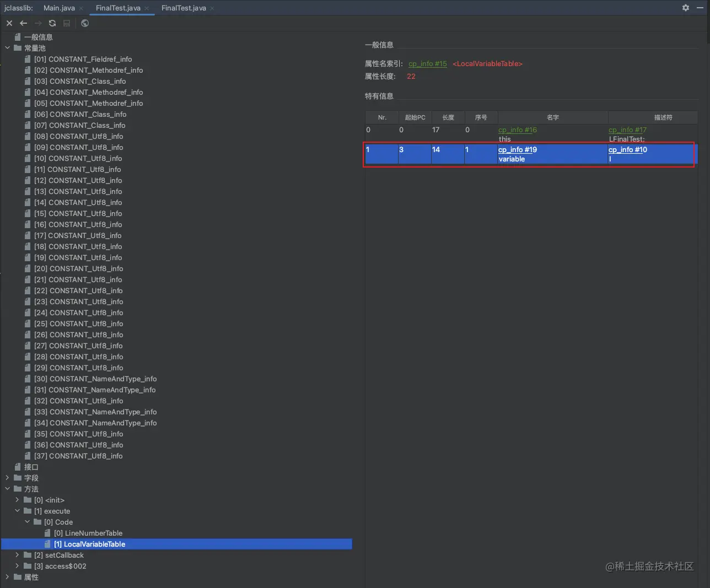The width and height of the screenshot is (710, 588).
Task: Expand the [2] setCallback method
Action: tap(18, 555)
